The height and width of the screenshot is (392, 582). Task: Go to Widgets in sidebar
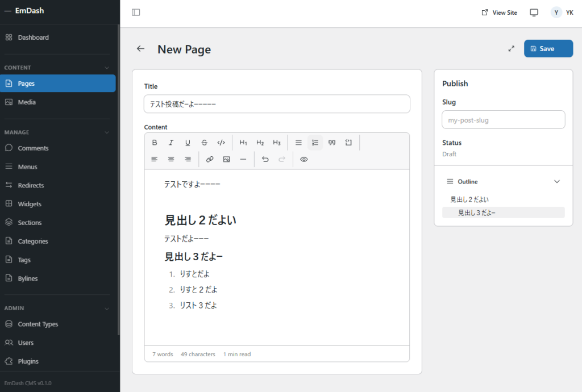click(30, 204)
